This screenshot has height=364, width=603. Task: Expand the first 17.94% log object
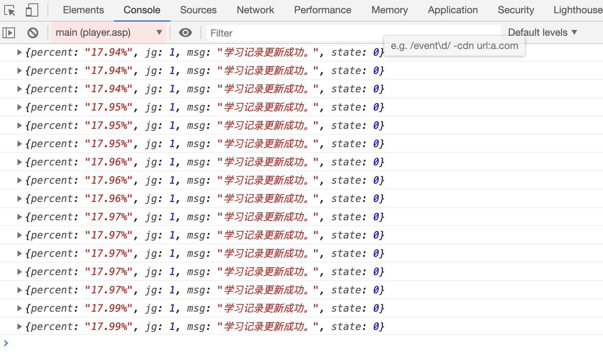[x=19, y=52]
